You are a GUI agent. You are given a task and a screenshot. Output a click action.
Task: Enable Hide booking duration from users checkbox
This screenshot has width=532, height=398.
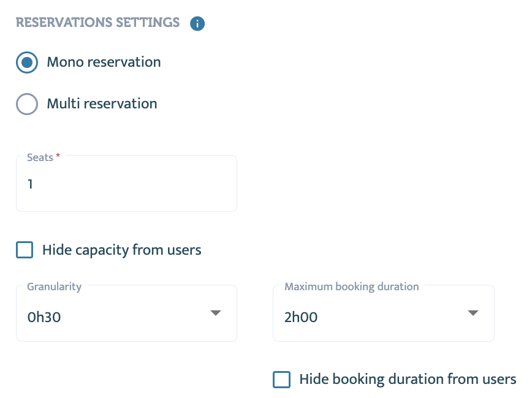(281, 380)
